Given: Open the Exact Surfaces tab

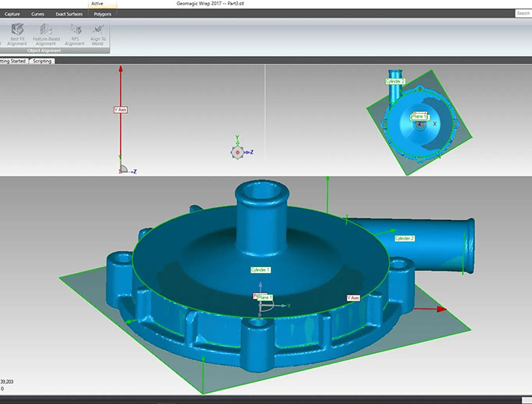Looking at the screenshot, I should pos(69,13).
